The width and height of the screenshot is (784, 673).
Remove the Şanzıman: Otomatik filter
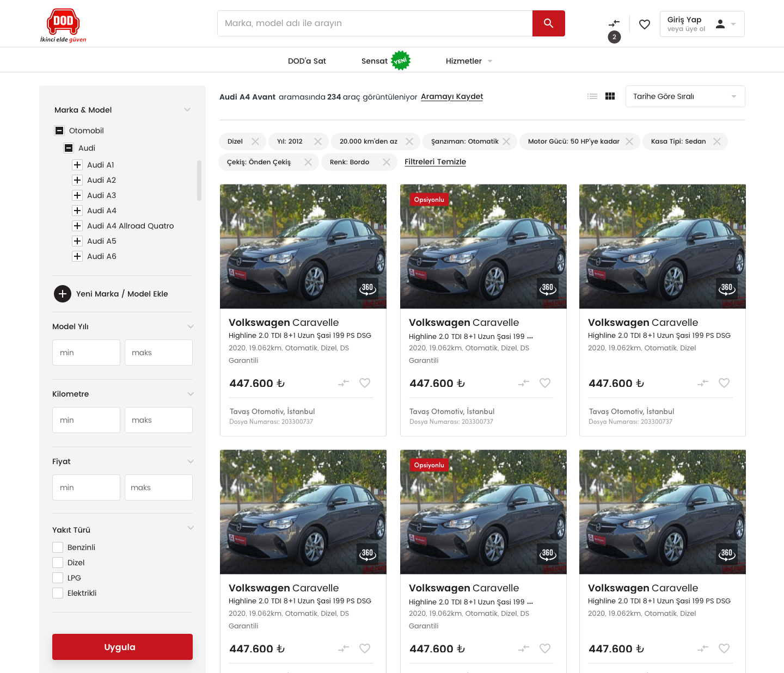(x=506, y=141)
